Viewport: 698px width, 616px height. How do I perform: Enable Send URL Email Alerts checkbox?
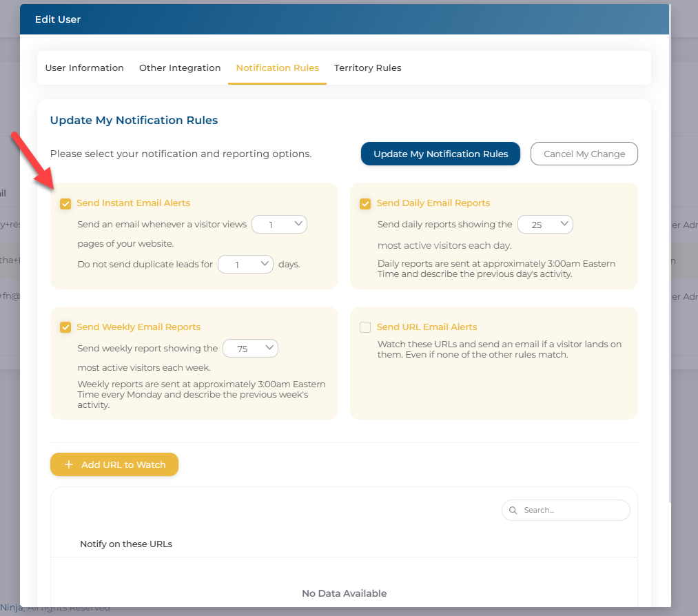pyautogui.click(x=365, y=327)
